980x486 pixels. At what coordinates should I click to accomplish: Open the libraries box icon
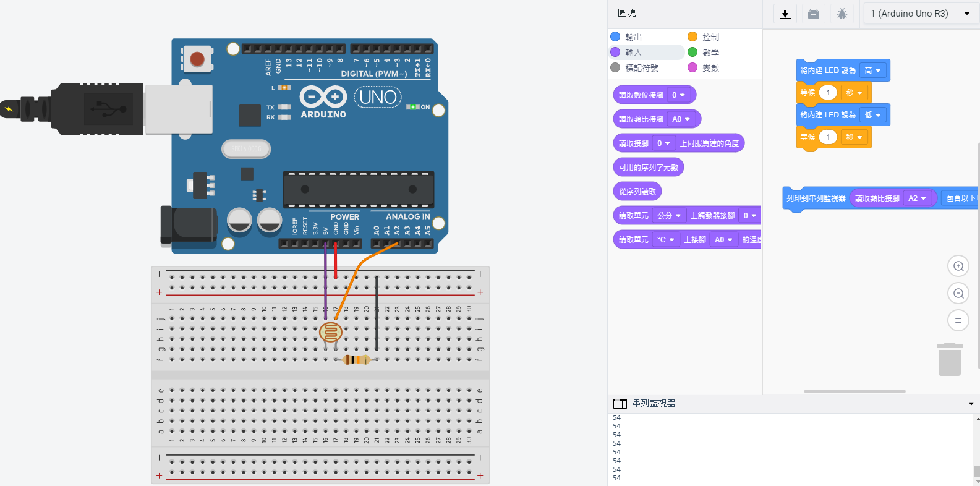coord(814,14)
